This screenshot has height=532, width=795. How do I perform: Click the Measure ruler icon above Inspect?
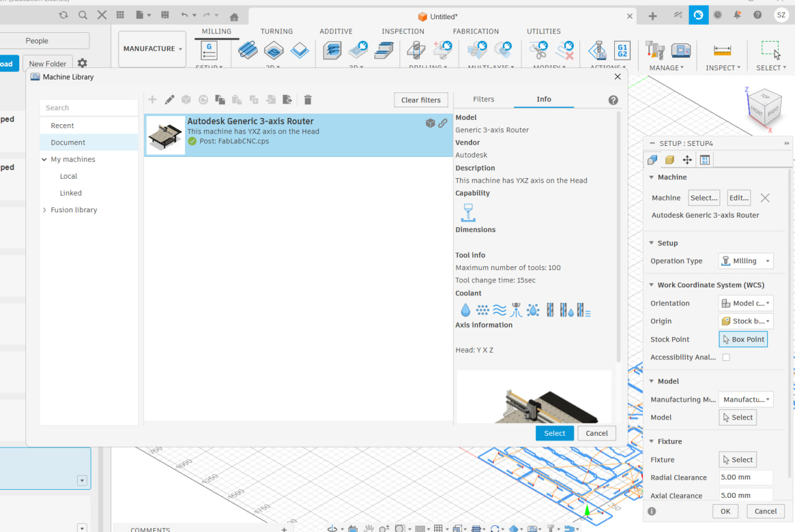point(722,50)
